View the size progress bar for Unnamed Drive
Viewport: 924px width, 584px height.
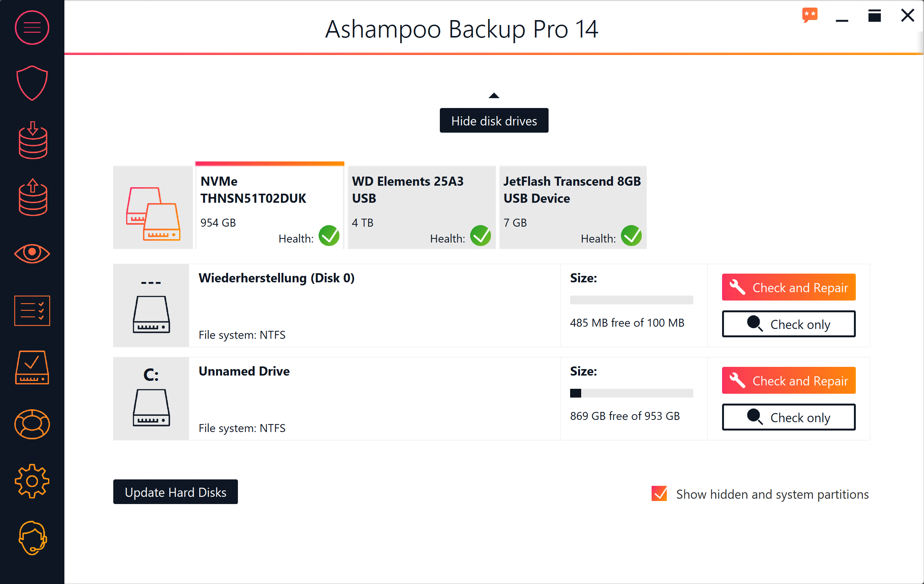tap(632, 393)
